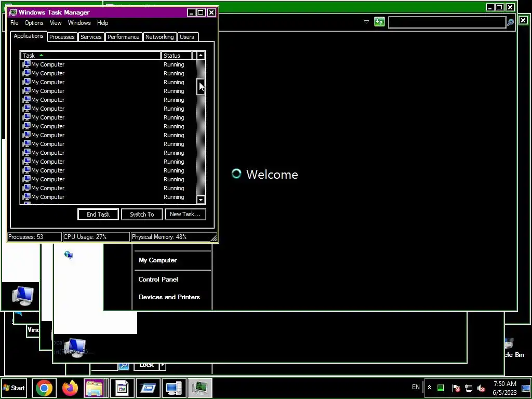532x399 pixels.
Task: Sort the list by the Task column header
Action: pos(90,55)
